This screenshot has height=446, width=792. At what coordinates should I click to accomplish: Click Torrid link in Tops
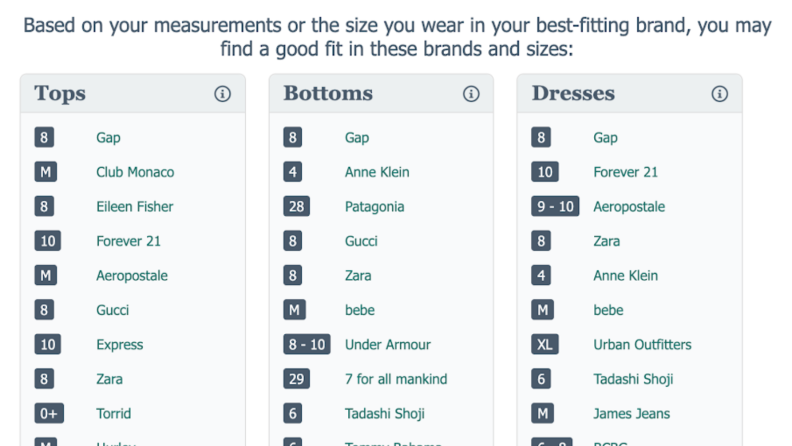click(x=114, y=414)
